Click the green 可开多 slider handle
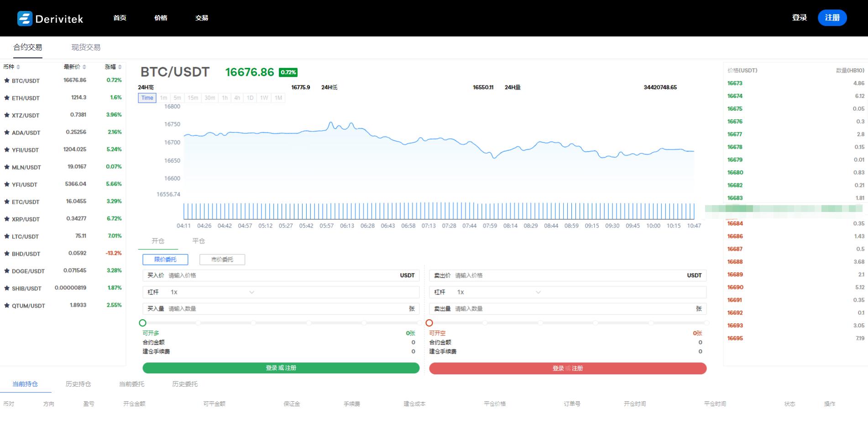This screenshot has width=868, height=424. (142, 323)
